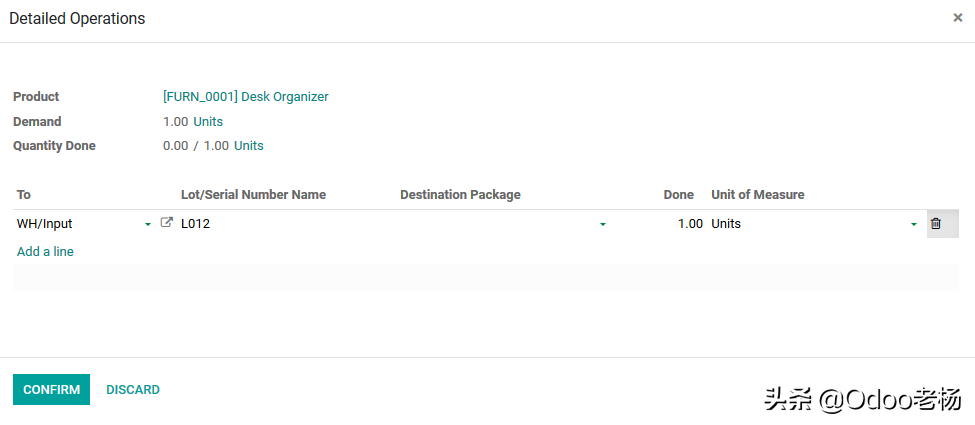Open WH/Input location external link icon

[167, 224]
